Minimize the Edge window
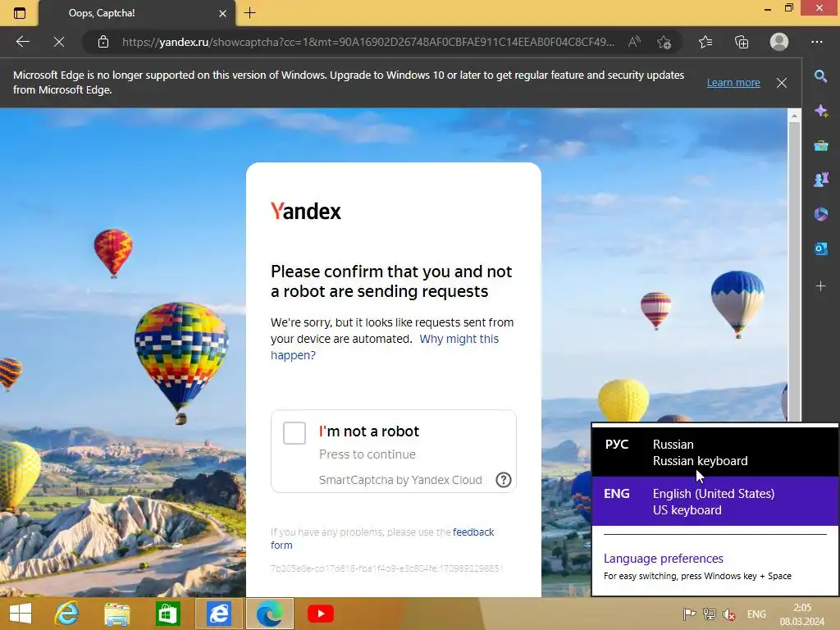This screenshot has height=630, width=840. coord(768,8)
